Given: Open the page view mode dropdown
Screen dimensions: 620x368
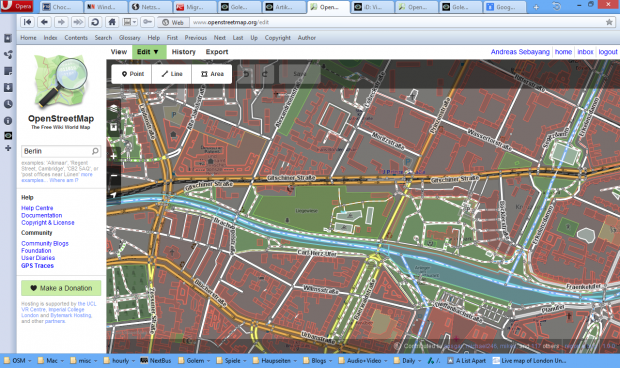Looking at the screenshot, I should (x=130, y=22).
